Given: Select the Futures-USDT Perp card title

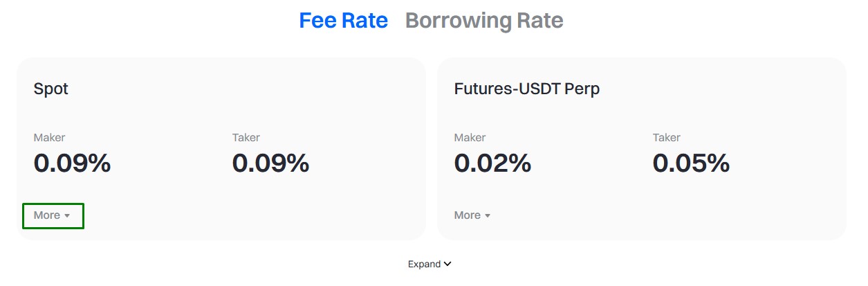Looking at the screenshot, I should [526, 89].
